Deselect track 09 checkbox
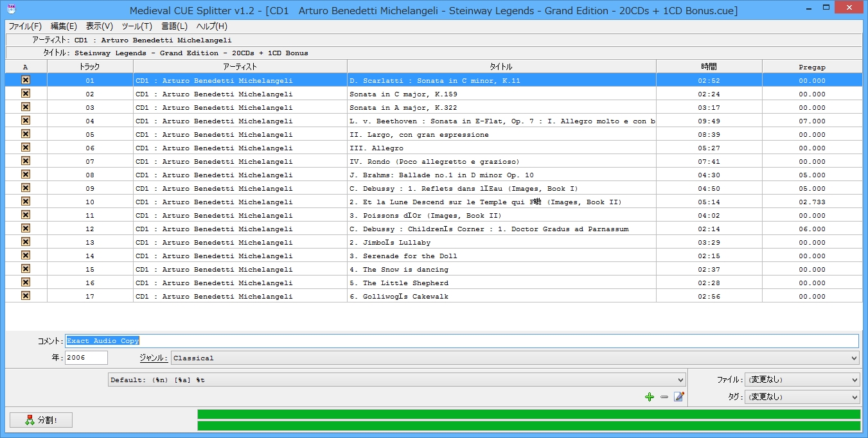 [26, 188]
